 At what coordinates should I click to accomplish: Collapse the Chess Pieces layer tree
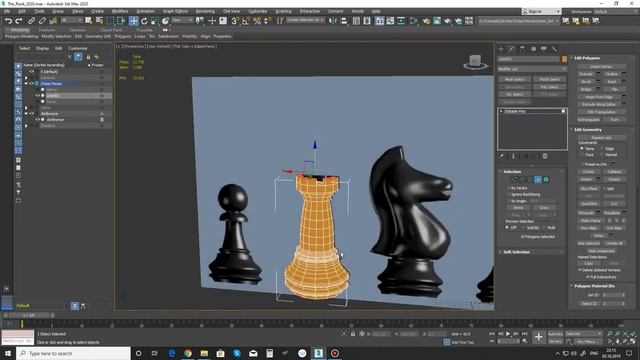pyautogui.click(x=26, y=84)
